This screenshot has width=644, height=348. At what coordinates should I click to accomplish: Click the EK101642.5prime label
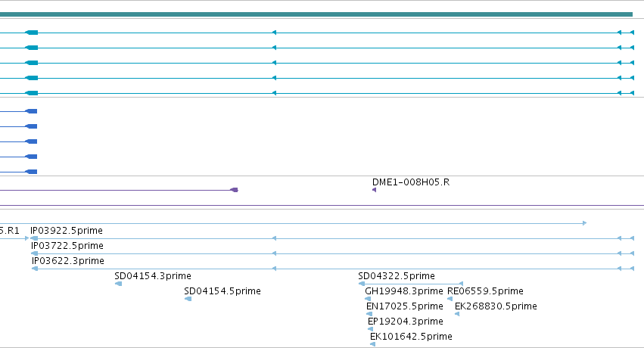(411, 337)
